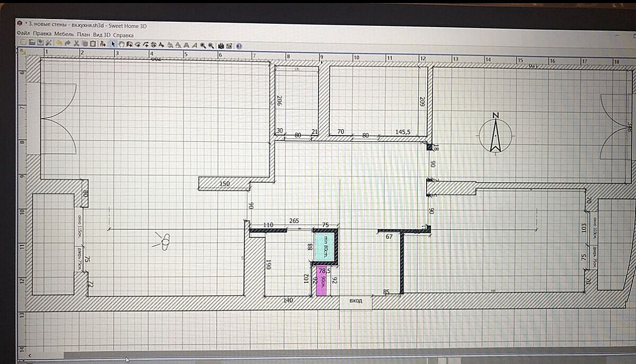Open the Файл menu

(23, 34)
